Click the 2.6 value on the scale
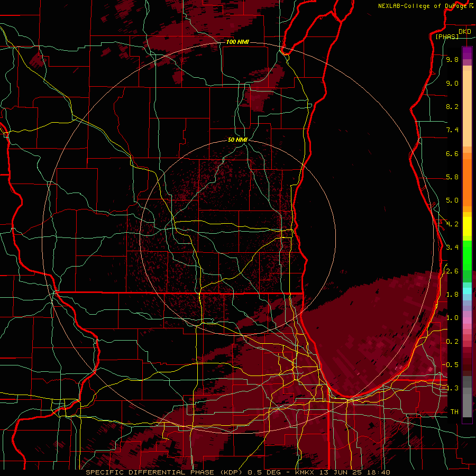 pyautogui.click(x=452, y=271)
